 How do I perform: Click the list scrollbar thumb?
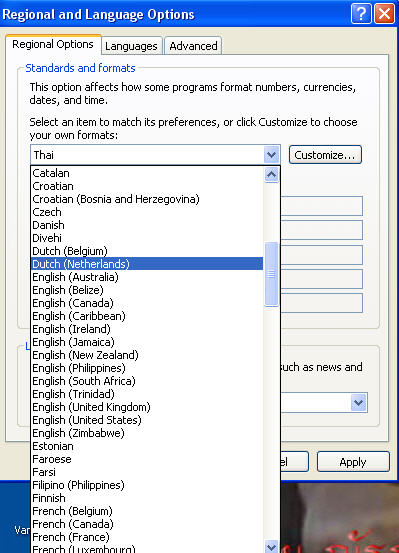coord(271,274)
